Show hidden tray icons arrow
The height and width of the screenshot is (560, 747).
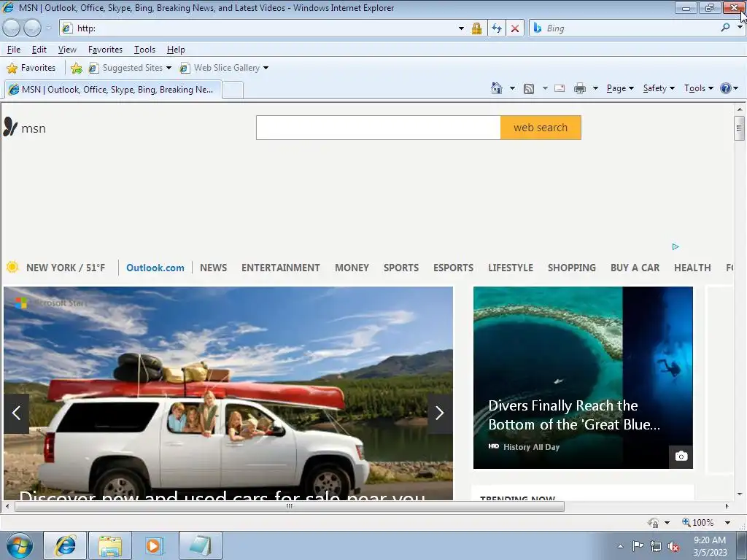[620, 546]
